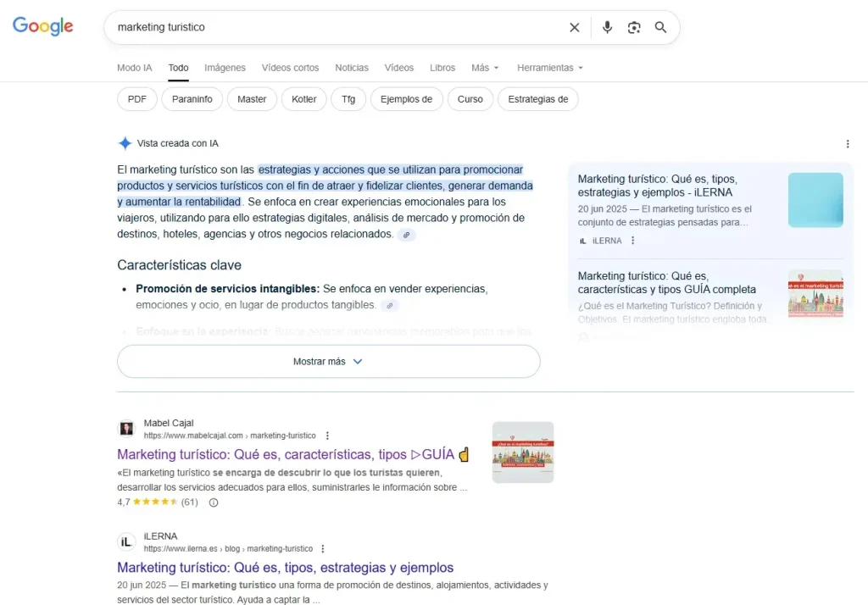Click source link icon after first AI paragraph
Viewport: 868px width, 605px height.
407,235
